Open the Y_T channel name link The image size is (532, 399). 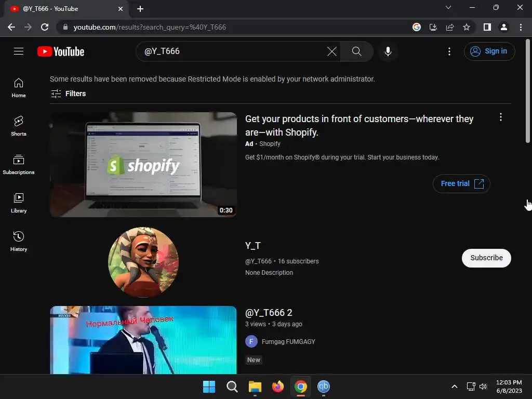click(253, 246)
